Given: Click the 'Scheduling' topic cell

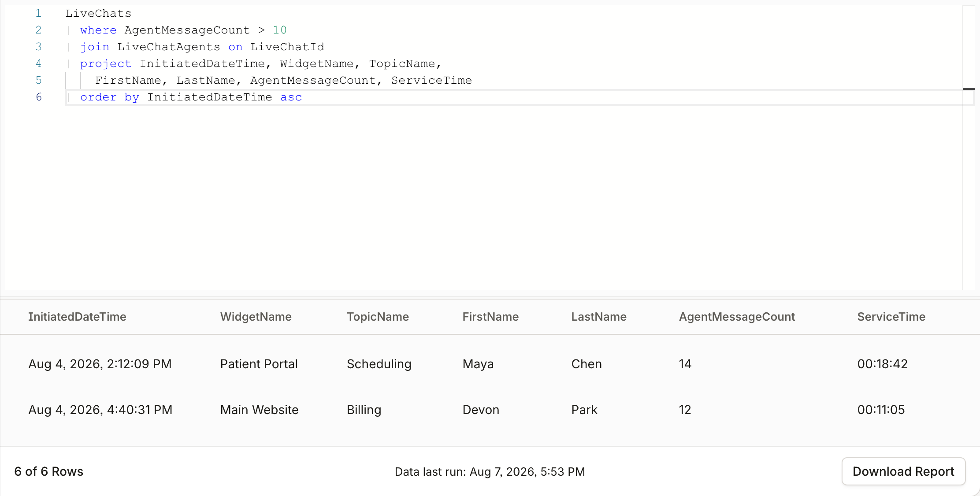Looking at the screenshot, I should coord(379,364).
